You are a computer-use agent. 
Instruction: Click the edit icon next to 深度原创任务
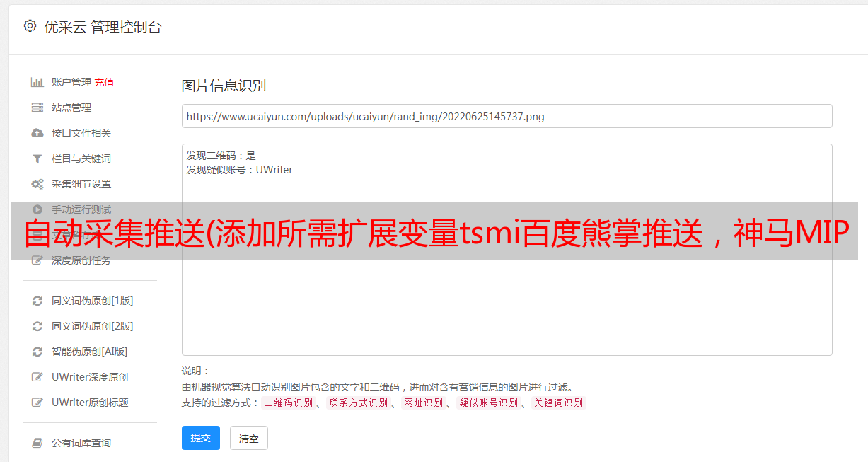click(37, 260)
